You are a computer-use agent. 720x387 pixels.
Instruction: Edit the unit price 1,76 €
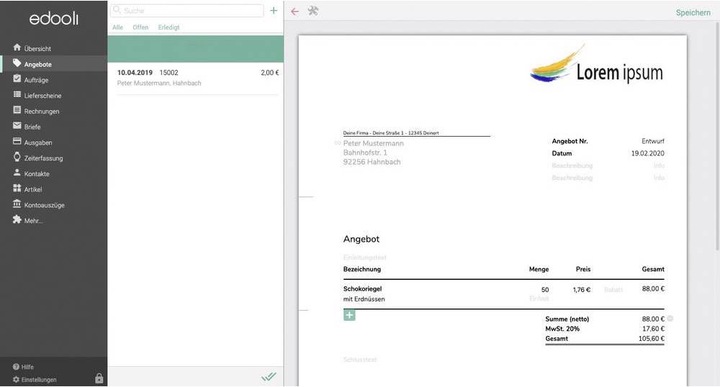(581, 290)
